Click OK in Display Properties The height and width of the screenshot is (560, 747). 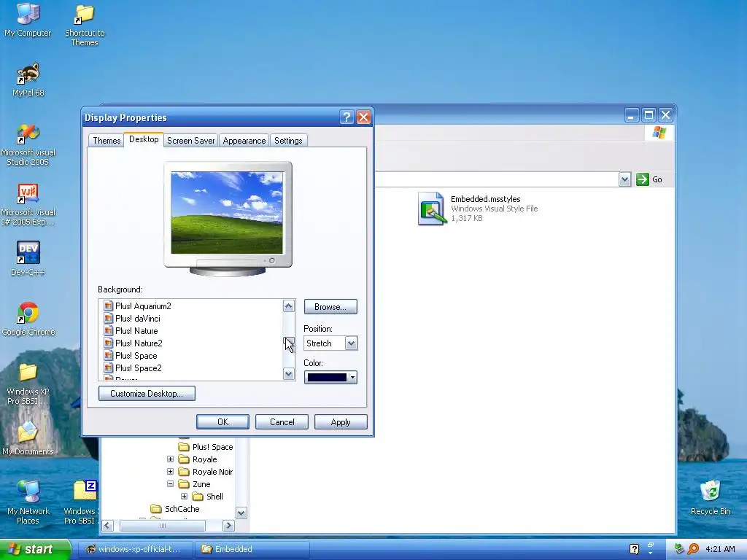[222, 422]
